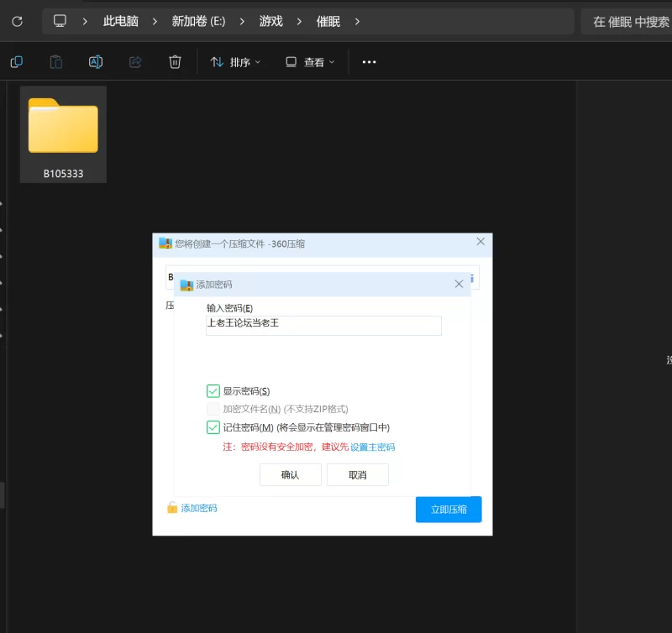This screenshot has width=672, height=633.
Task: Close the 360压缩 create-archive window
Action: pyautogui.click(x=480, y=242)
